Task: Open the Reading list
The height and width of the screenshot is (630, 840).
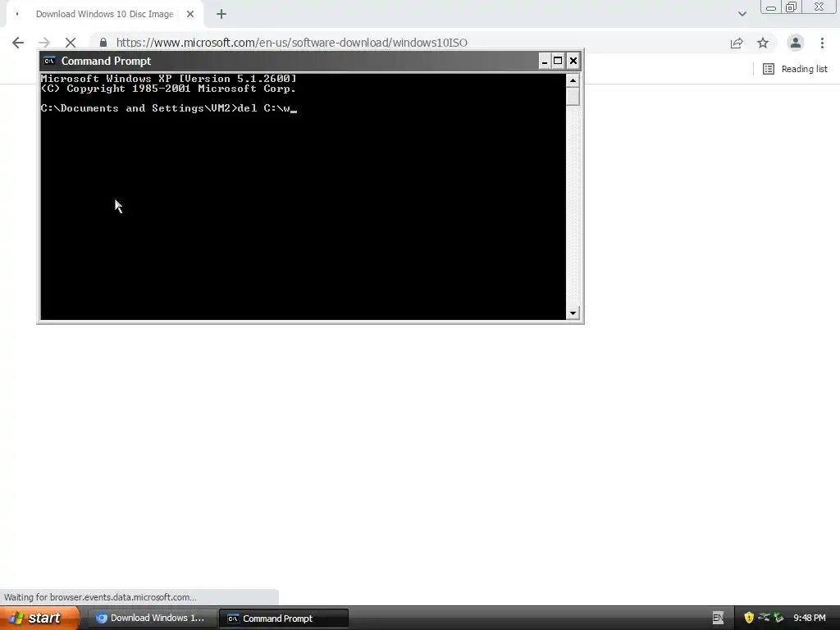Action: tap(795, 69)
